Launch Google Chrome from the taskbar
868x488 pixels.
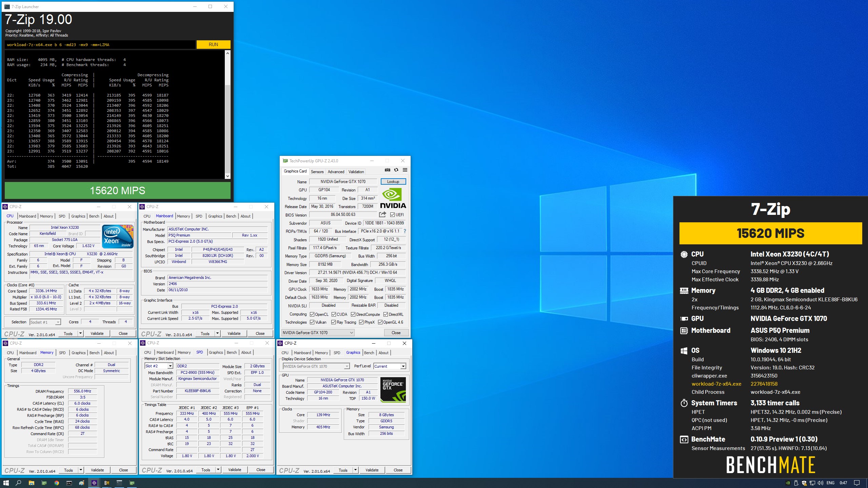[x=57, y=483]
